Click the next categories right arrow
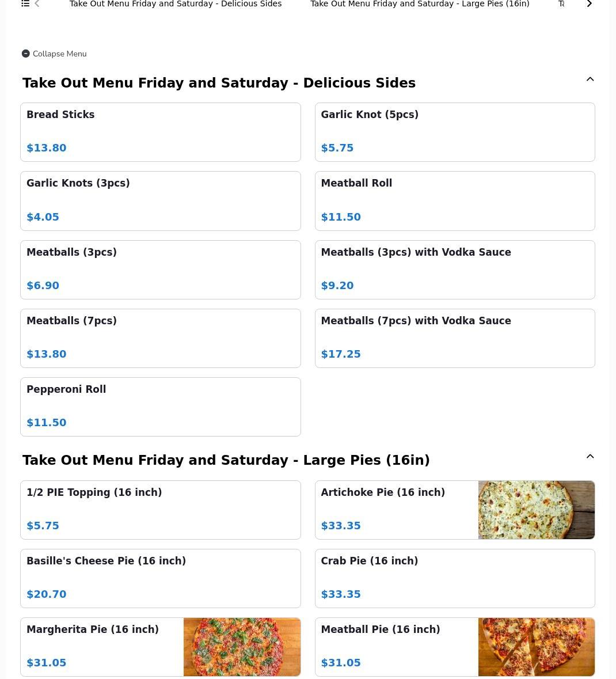The height and width of the screenshot is (679, 616). [x=589, y=4]
